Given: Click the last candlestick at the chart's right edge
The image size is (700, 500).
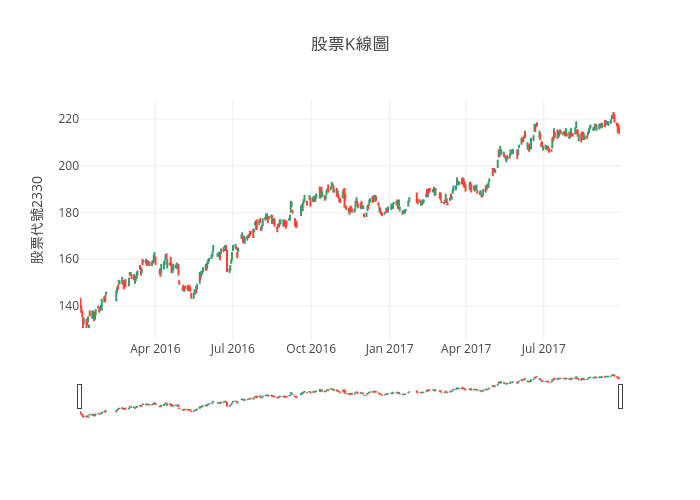Looking at the screenshot, I should point(618,128).
